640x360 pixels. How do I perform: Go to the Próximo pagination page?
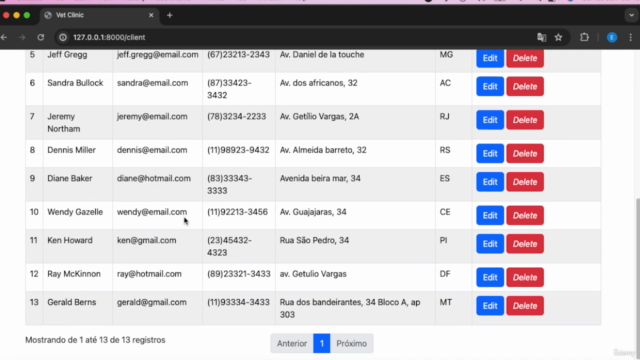[351, 344]
